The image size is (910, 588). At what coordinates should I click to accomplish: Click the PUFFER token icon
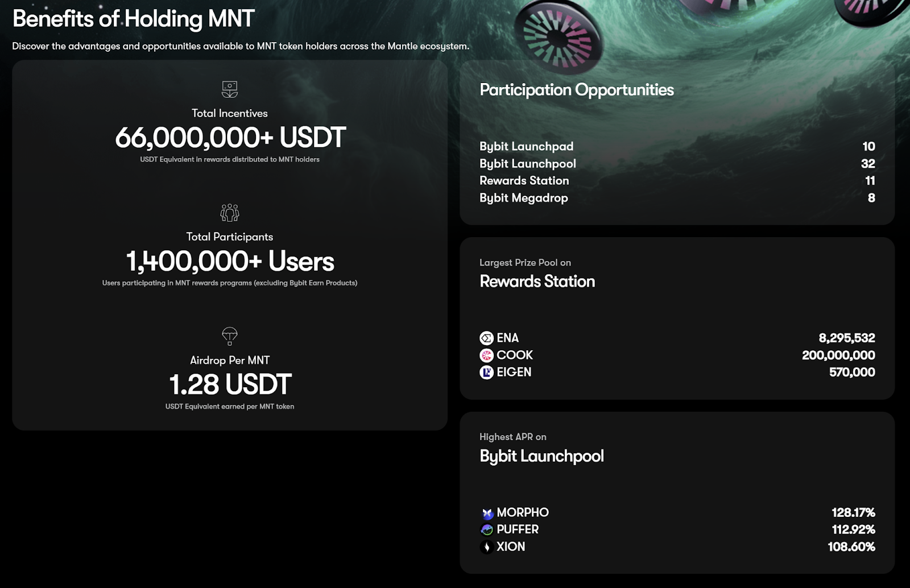pos(487,530)
